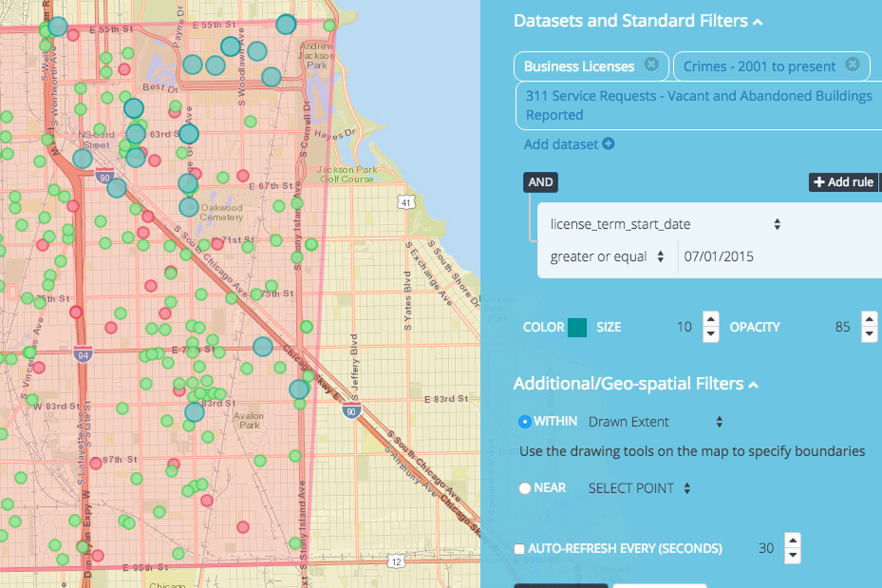Remove the Business Licenses dataset
The width and height of the screenshot is (882, 588).
[652, 66]
